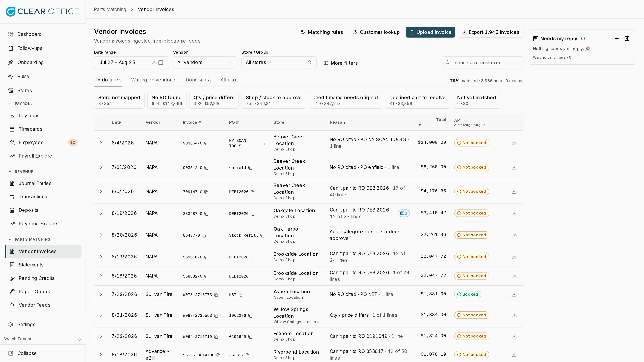
Task: Download the $1,384.00 Willow Springs invoice
Action: tap(514, 315)
